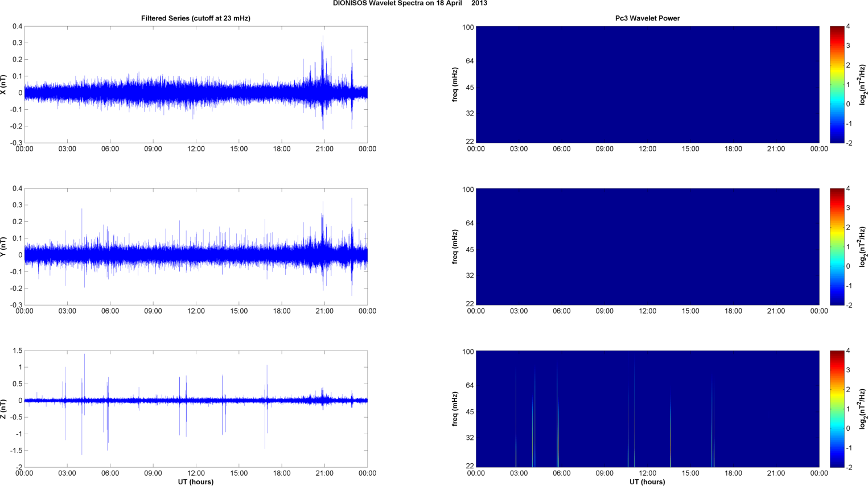Click the 100 frequency tick of the Z wavelet plot
This screenshot has height=486, width=868.
click(x=468, y=352)
